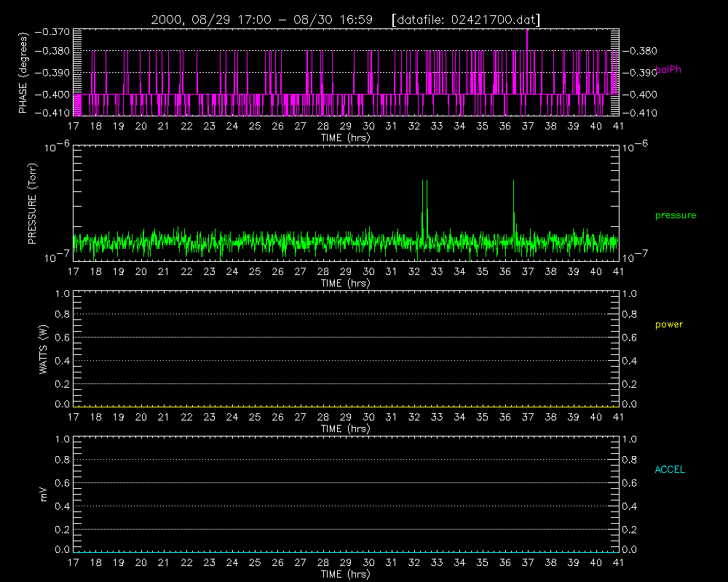Click hour 41 tick under phase plot
The image size is (728, 582).
point(618,127)
